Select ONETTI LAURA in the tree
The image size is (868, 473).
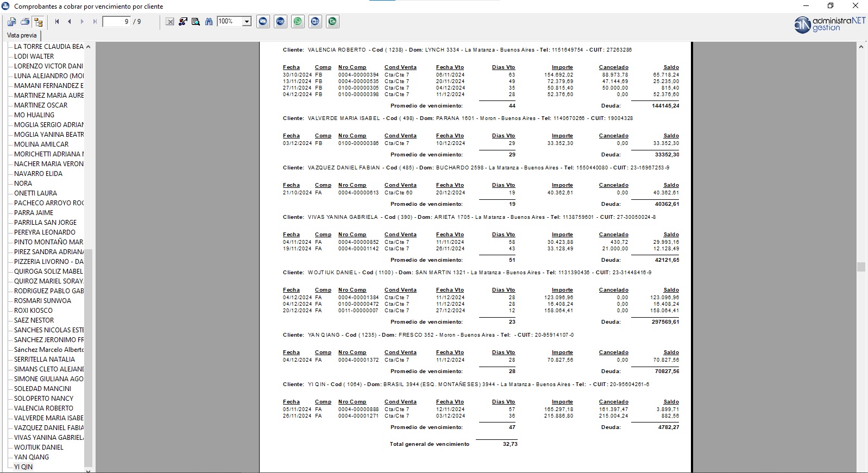pyautogui.click(x=35, y=193)
